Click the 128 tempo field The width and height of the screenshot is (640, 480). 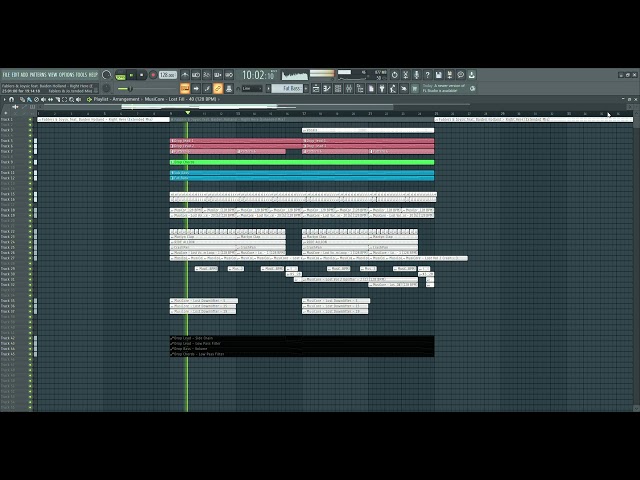point(167,75)
